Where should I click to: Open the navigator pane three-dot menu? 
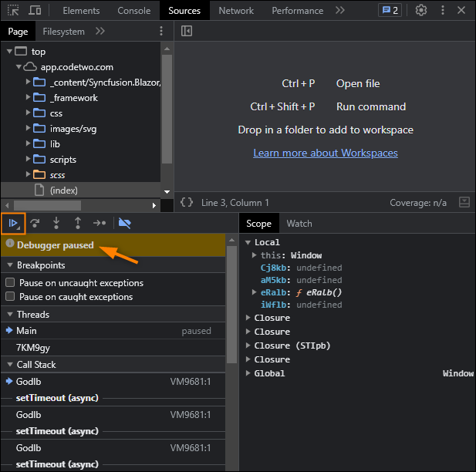click(x=161, y=31)
